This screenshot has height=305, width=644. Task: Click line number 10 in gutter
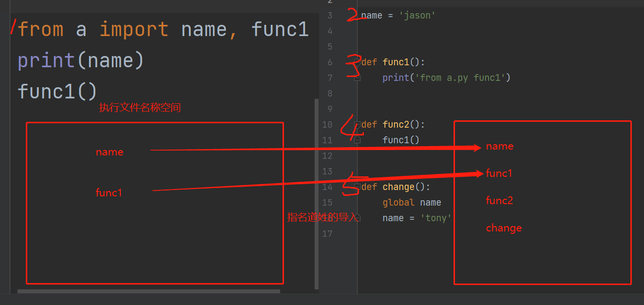point(327,124)
